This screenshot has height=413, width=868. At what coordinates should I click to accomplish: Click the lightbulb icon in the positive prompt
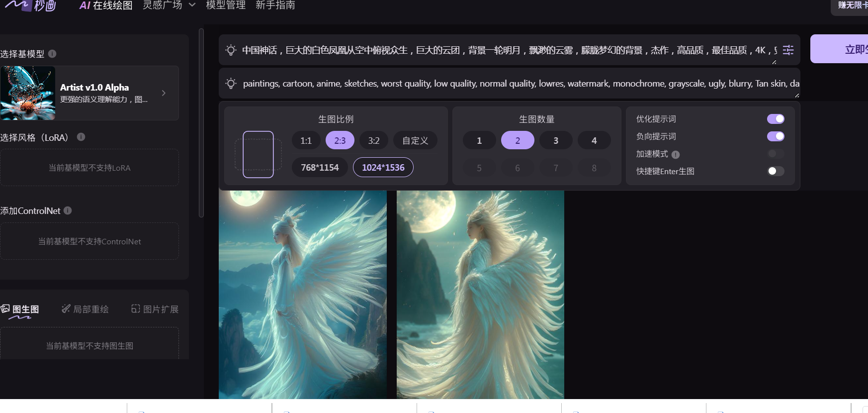pyautogui.click(x=231, y=50)
